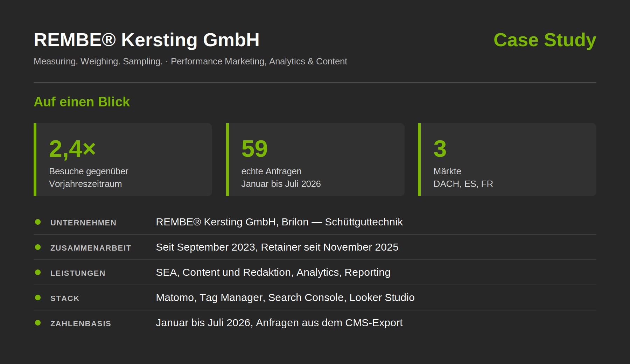The height and width of the screenshot is (364, 630).
Task: Select the Besuche gegenüber Vorjahreszeitraum caption
Action: pyautogui.click(x=89, y=177)
